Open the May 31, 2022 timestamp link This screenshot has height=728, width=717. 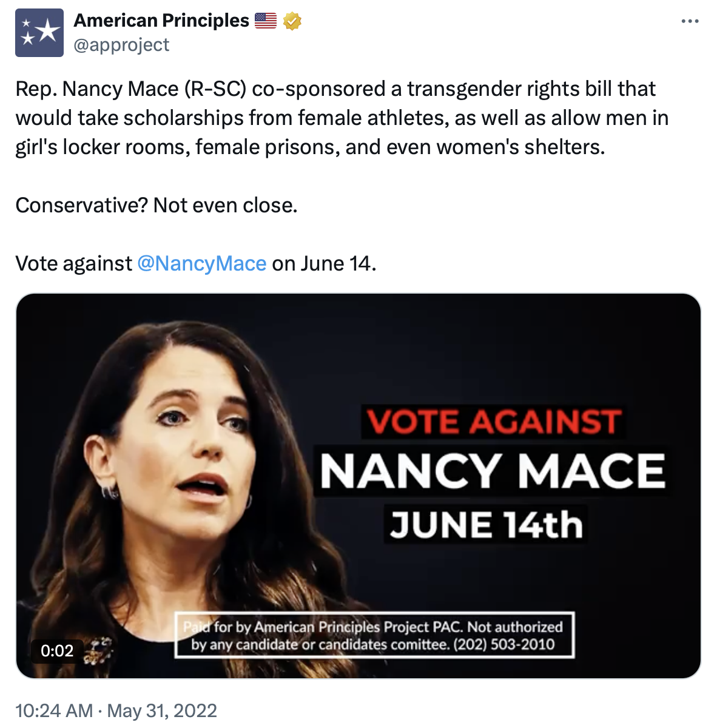(115, 710)
